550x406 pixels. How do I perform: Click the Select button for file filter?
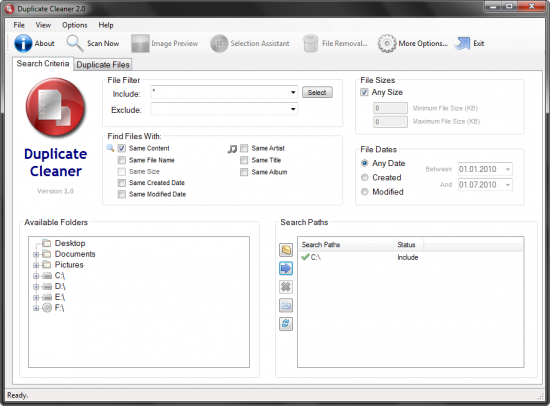[317, 92]
